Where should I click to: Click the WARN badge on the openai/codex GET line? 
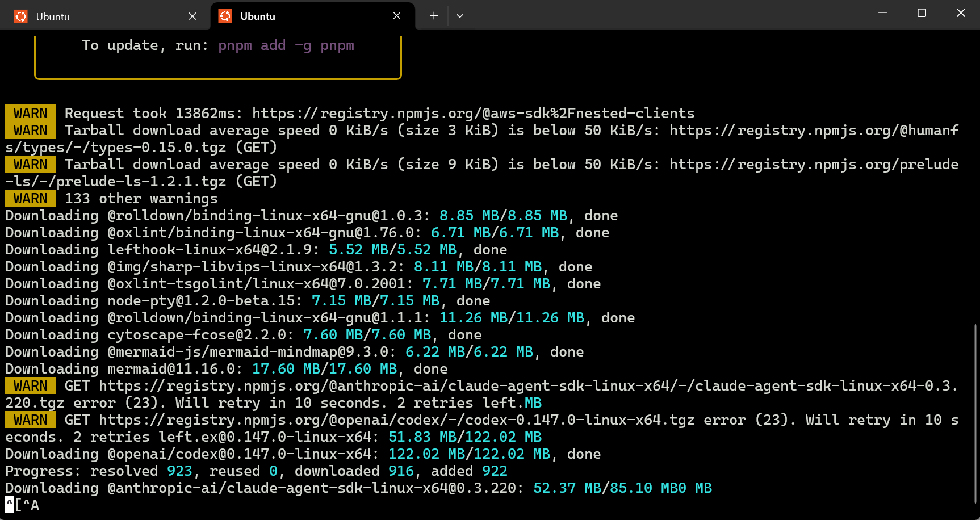pyautogui.click(x=31, y=420)
